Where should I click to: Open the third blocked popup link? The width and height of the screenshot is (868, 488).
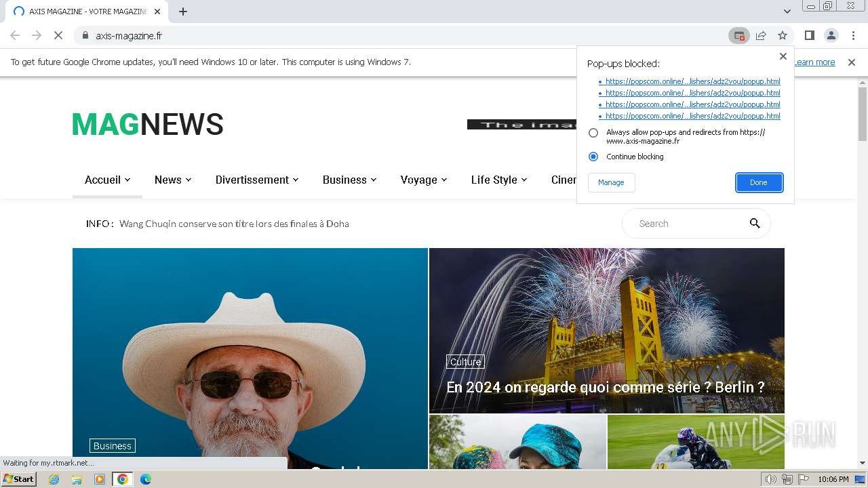click(x=692, y=104)
